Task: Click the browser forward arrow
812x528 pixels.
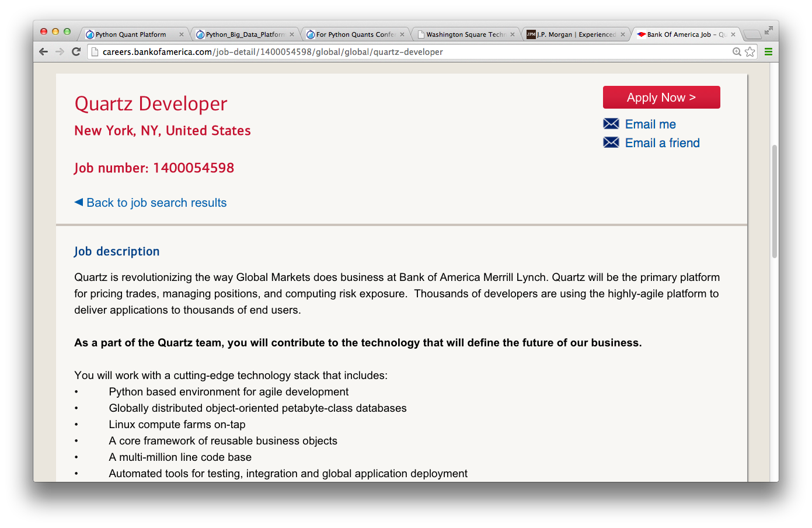Action: (60, 51)
